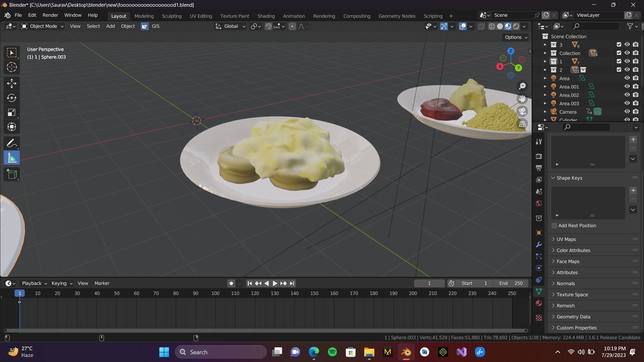
Task: Select the Scale tool
Action: point(12,112)
